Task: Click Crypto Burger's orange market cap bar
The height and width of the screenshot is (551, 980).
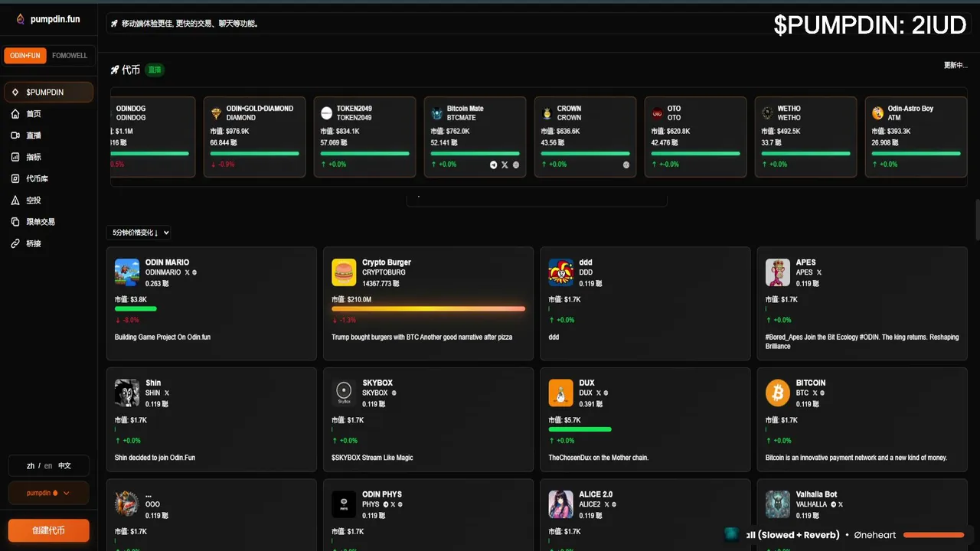Action: [429, 309]
